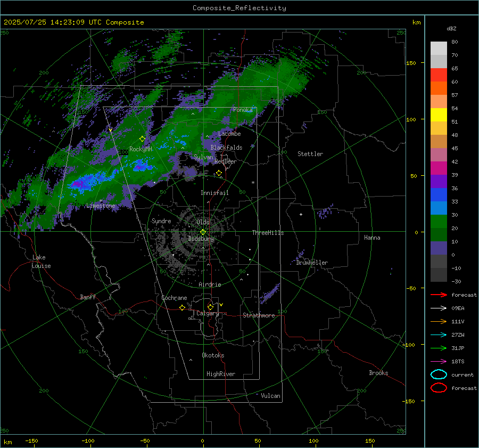The height and width of the screenshot is (448, 479).
Task: Select the Vulcan label
Action: [271, 396]
